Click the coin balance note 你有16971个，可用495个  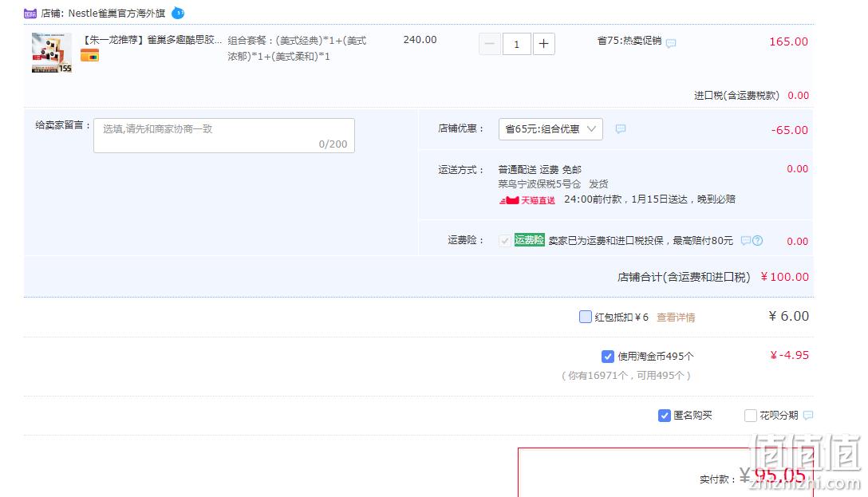click(626, 375)
